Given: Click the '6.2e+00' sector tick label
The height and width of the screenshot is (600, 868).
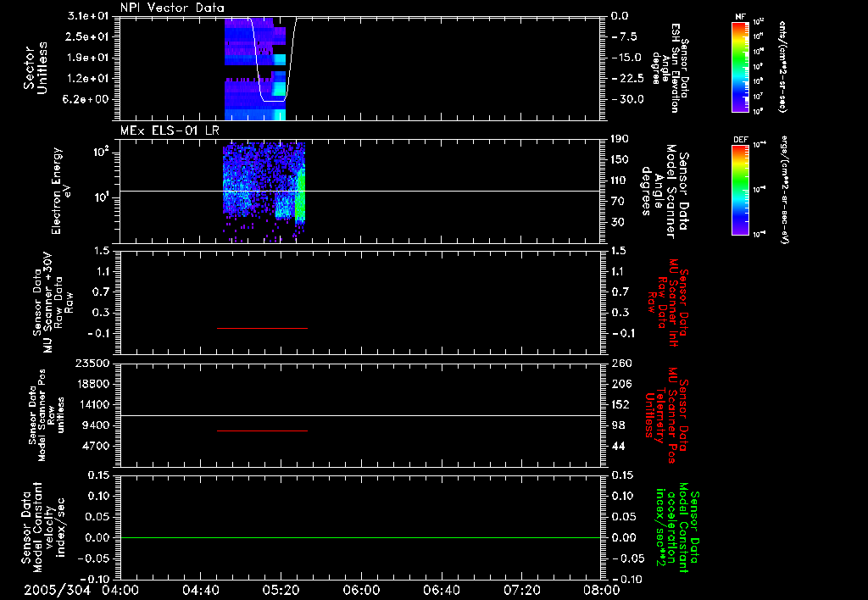Looking at the screenshot, I should click(x=87, y=100).
